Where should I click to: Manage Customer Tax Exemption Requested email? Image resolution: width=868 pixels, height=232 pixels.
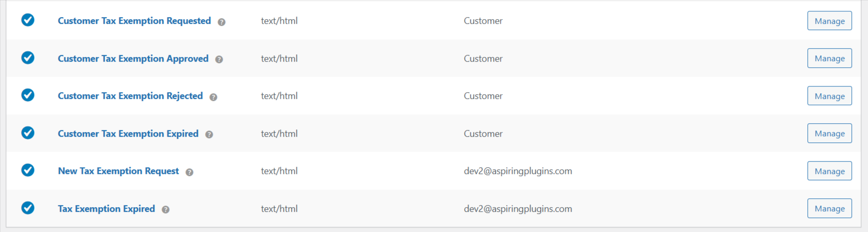tap(829, 21)
